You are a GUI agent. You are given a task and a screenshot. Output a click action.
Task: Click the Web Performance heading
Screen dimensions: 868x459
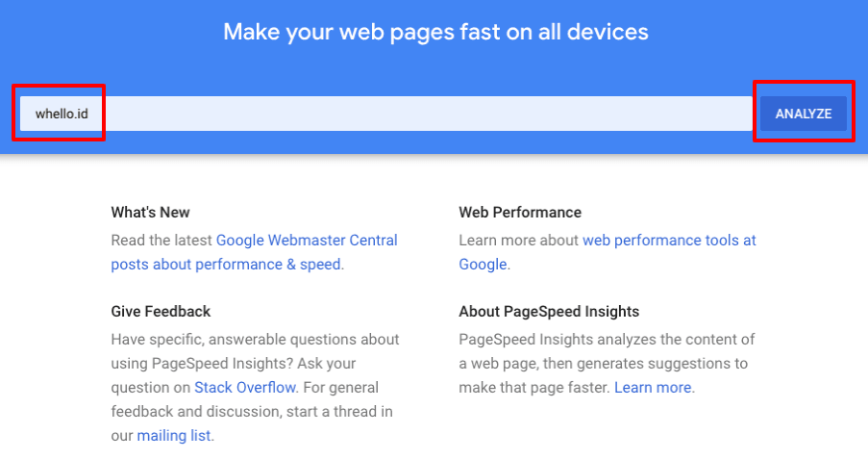[520, 212]
